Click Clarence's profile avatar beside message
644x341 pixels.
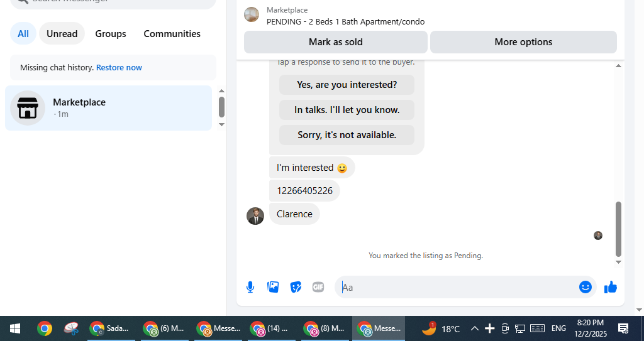(255, 216)
